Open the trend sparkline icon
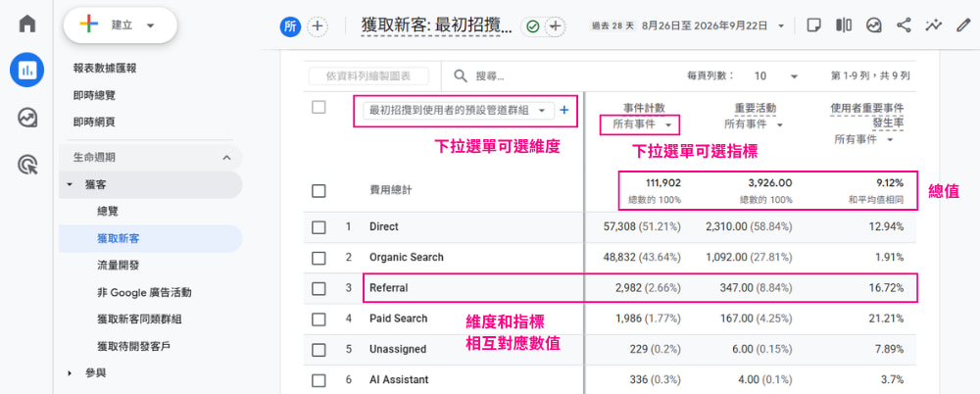This screenshot has height=394, width=980. point(934,25)
